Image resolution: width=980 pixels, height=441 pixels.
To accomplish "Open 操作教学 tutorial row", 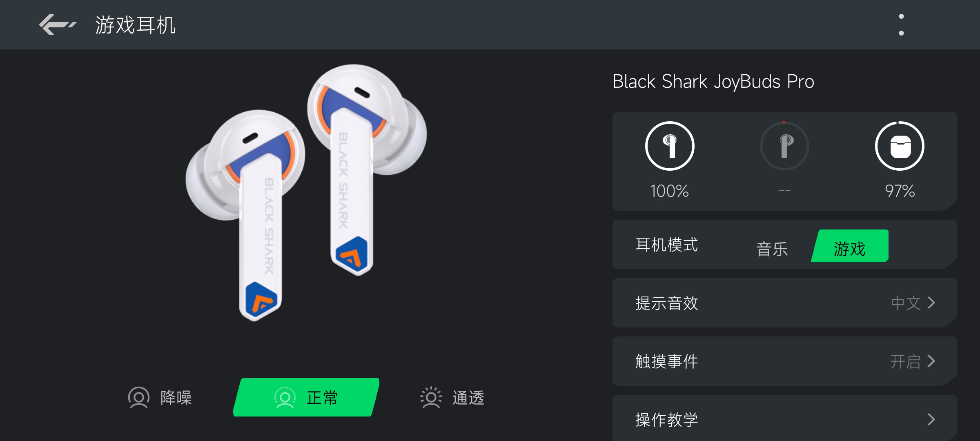I will (784, 418).
